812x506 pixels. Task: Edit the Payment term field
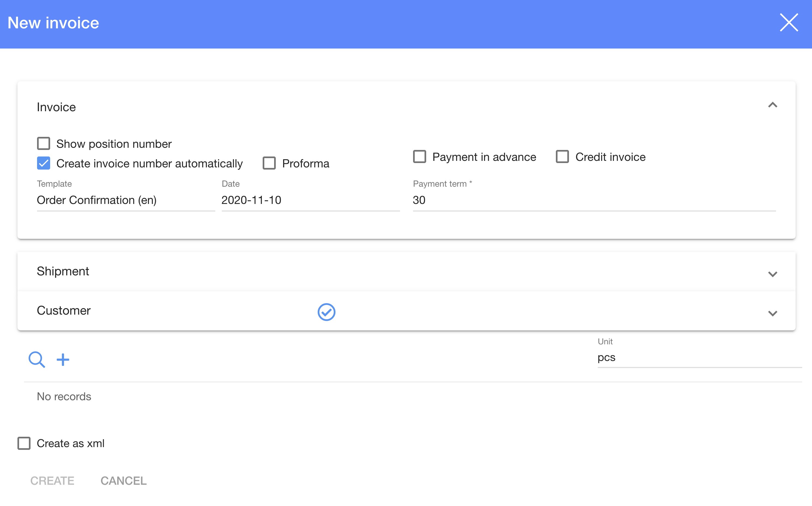coord(594,200)
